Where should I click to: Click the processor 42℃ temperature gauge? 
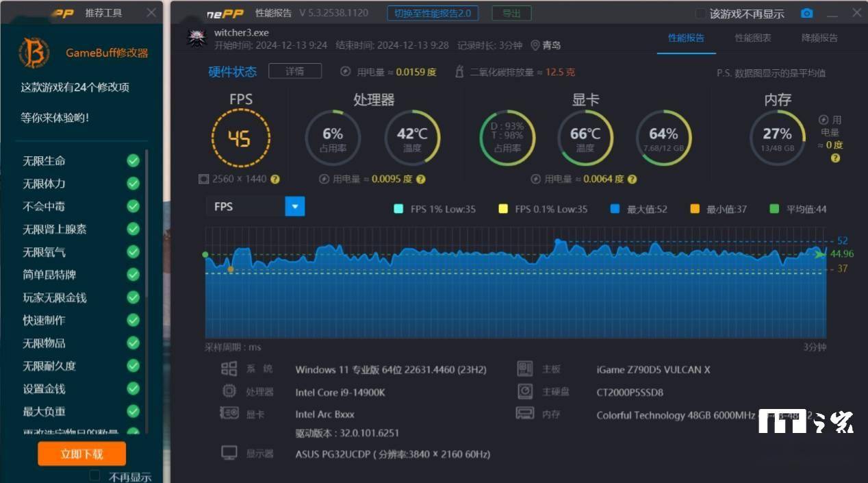pyautogui.click(x=412, y=138)
